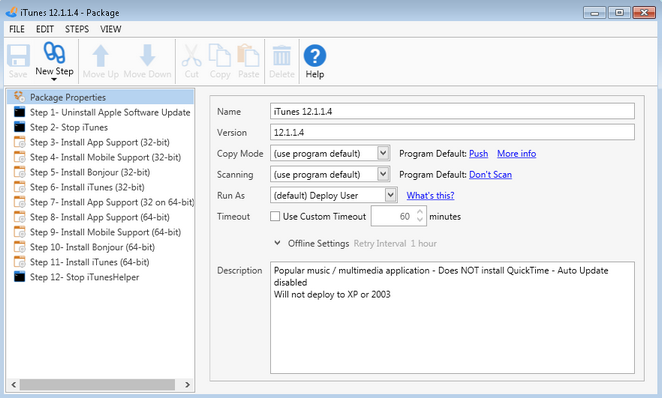Click the app icon in the title bar
Image resolution: width=662 pixels, height=398 pixels.
[12, 12]
